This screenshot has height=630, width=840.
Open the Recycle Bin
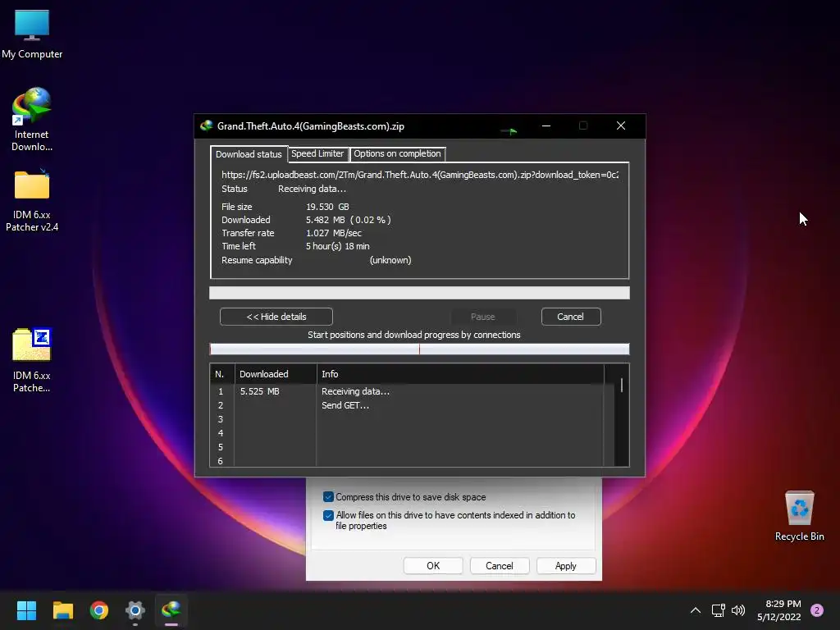pyautogui.click(x=799, y=516)
